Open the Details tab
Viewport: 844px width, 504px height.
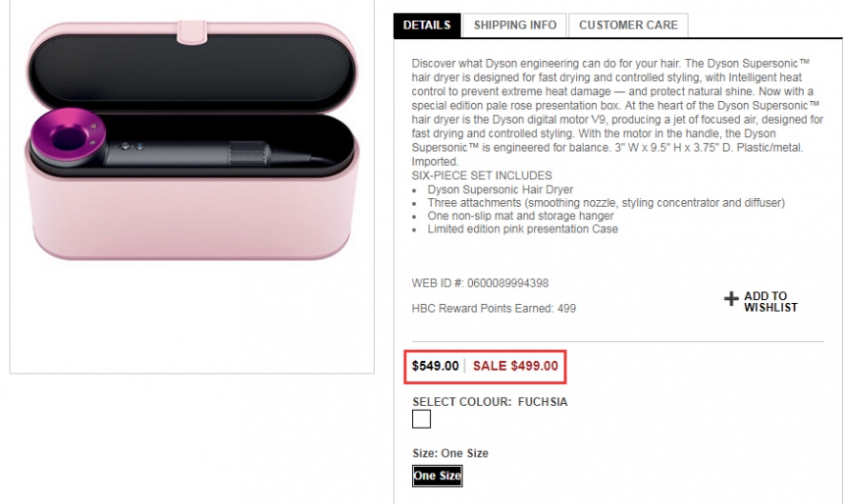point(427,25)
